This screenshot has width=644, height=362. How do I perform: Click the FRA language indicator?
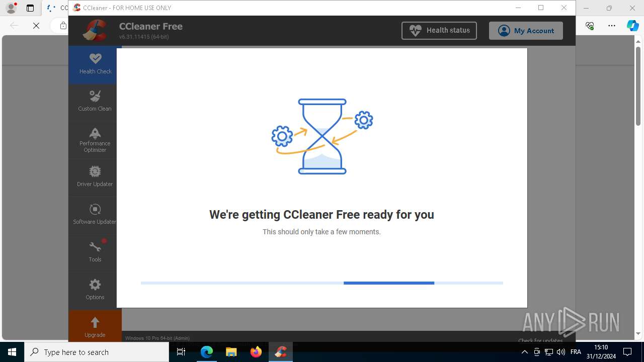coord(576,352)
